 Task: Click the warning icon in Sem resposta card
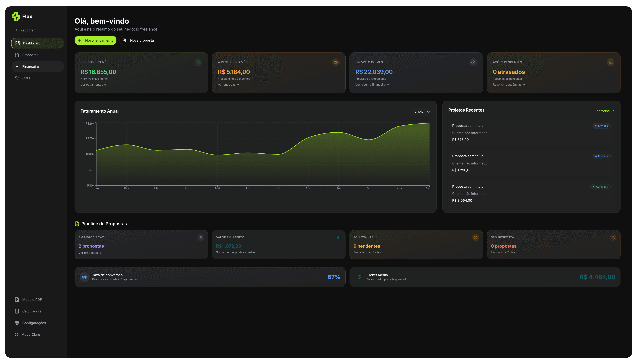click(613, 237)
